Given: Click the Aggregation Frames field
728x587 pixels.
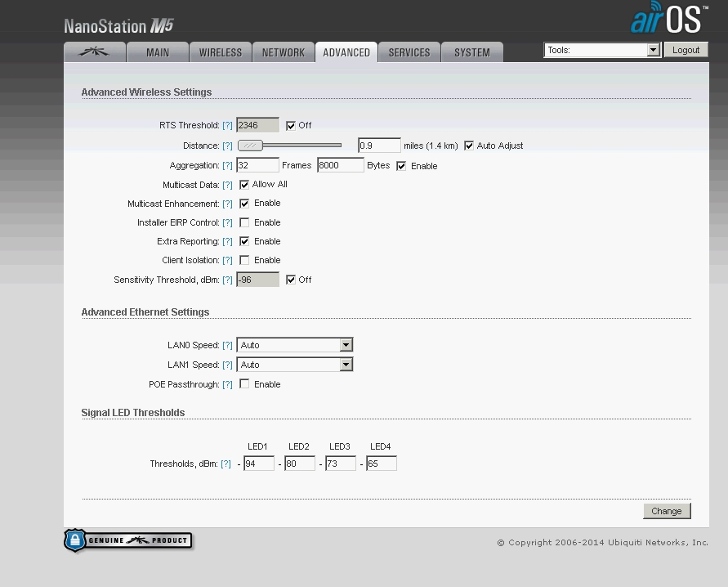Looking at the screenshot, I should coord(257,165).
